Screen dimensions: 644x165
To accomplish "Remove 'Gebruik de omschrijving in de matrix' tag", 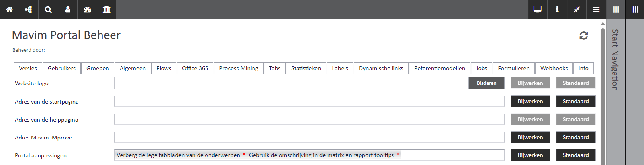I will coord(397,154).
